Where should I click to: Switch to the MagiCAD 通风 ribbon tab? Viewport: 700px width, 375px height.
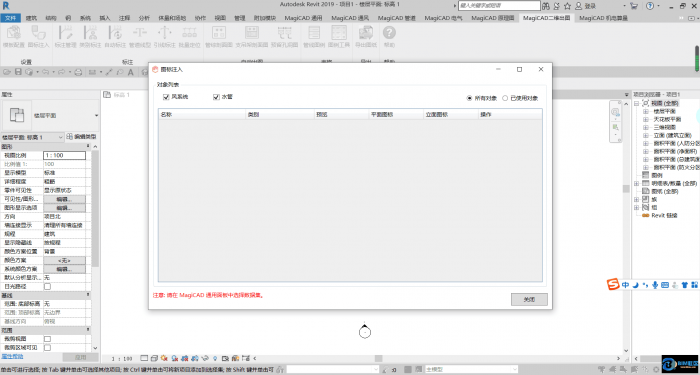(x=350, y=18)
